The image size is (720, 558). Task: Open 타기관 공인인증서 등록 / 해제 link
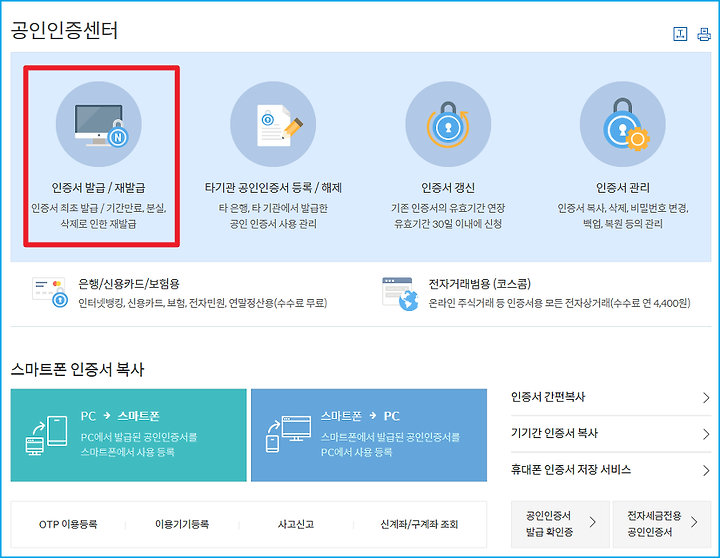point(273,188)
